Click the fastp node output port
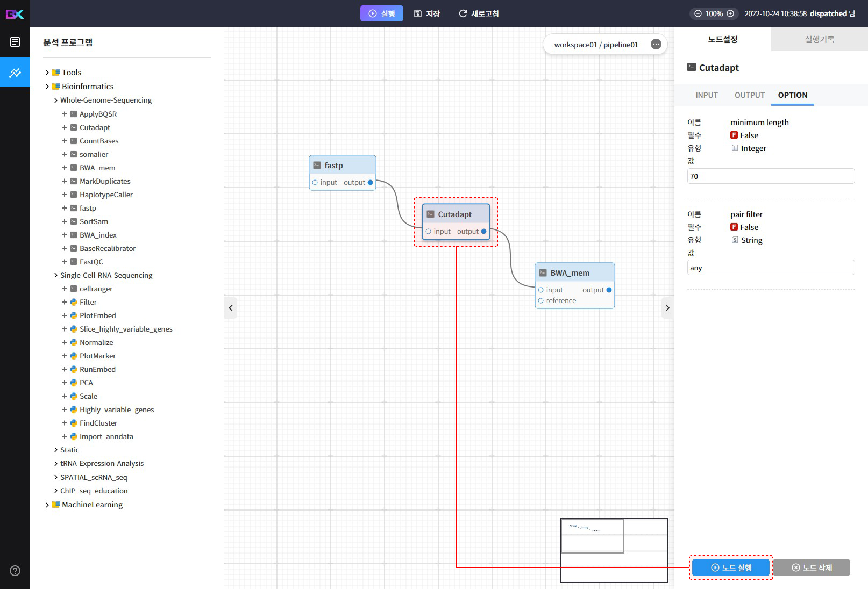The width and height of the screenshot is (868, 589). click(370, 183)
